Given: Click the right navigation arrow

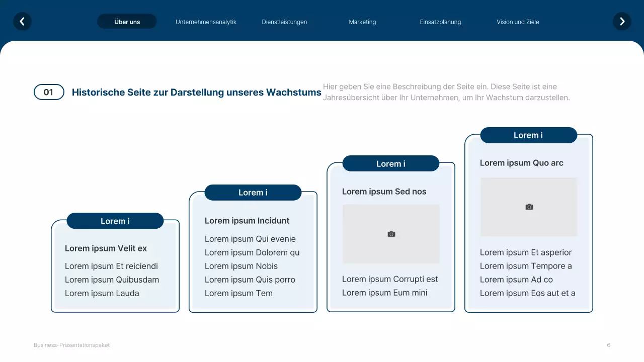Looking at the screenshot, I should [x=622, y=22].
